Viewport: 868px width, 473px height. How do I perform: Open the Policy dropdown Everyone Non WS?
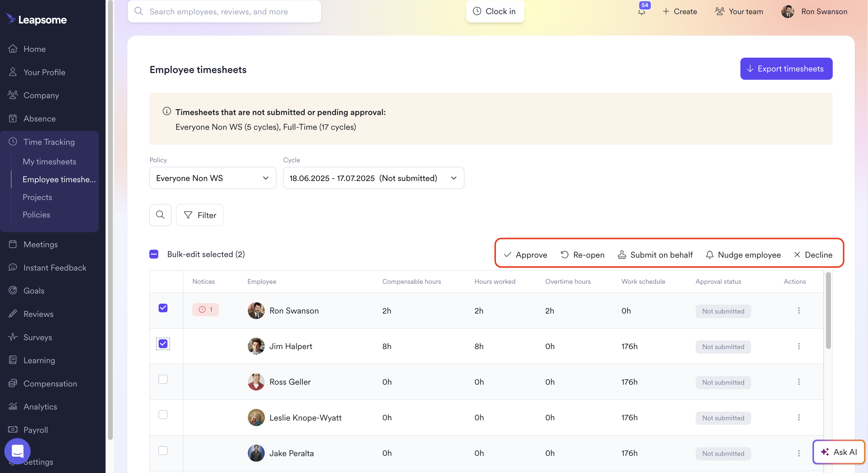pyautogui.click(x=213, y=178)
